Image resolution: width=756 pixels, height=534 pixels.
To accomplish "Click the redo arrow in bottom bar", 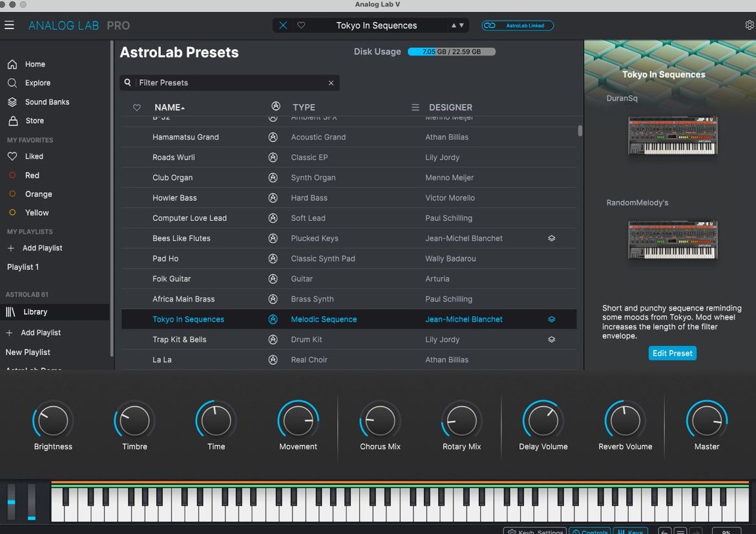I will coord(696,531).
